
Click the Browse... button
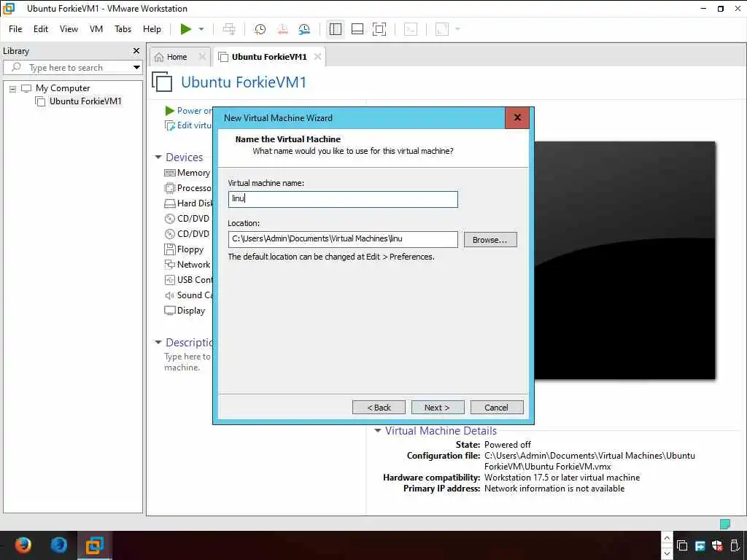490,239
